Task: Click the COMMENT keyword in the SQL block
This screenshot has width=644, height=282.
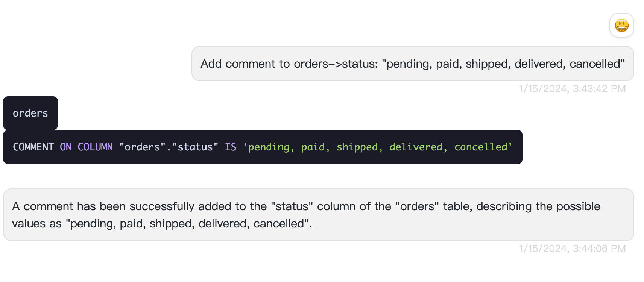Action: pyautogui.click(x=33, y=147)
